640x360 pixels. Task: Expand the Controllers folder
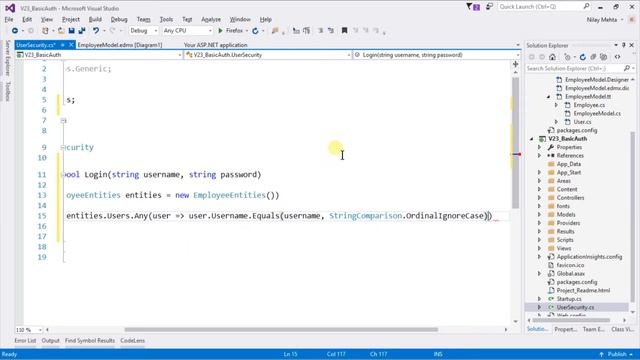coord(540,198)
